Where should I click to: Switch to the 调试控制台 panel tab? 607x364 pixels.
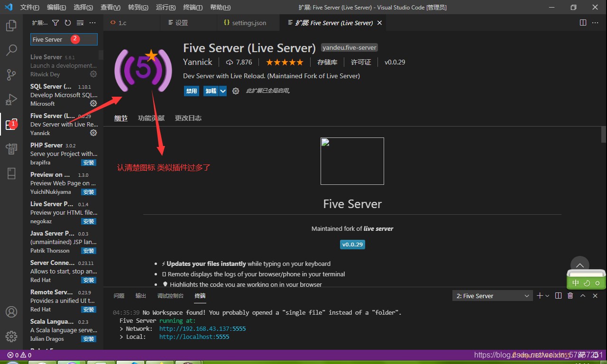coord(170,296)
